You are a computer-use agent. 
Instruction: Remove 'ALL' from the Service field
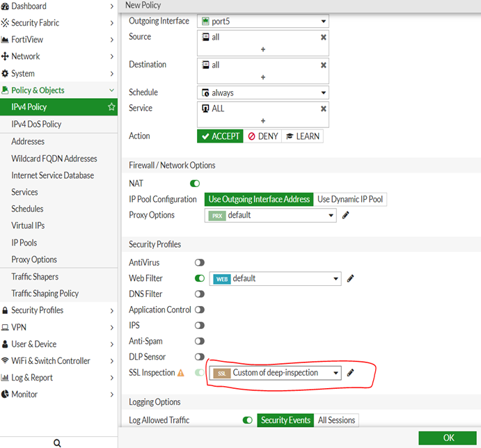coord(323,109)
